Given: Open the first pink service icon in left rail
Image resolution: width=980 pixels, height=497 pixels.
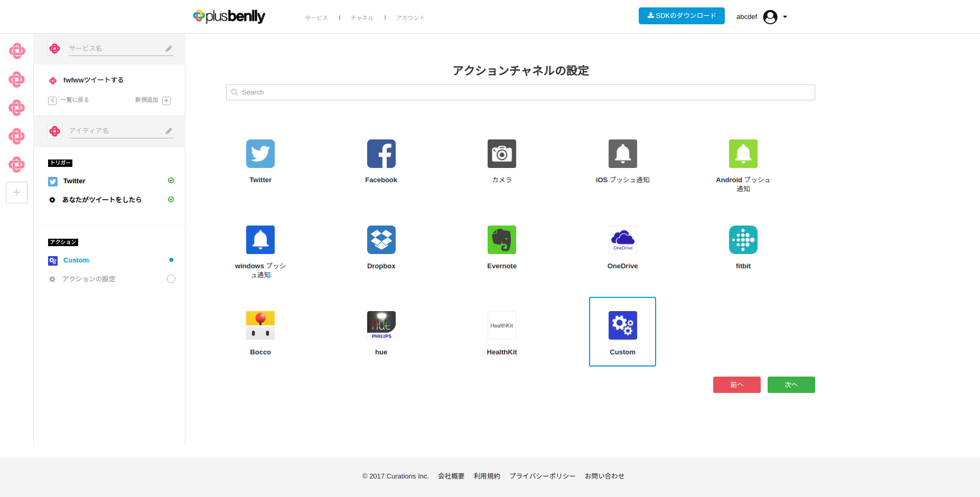Looking at the screenshot, I should 16,51.
